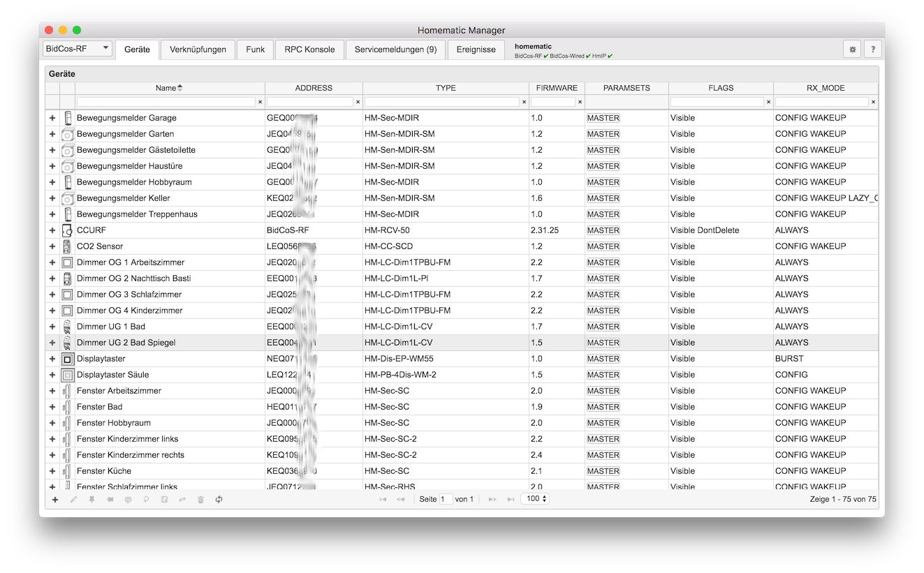The image size is (924, 573).
Task: Select the Geräte tab
Action: click(x=137, y=50)
